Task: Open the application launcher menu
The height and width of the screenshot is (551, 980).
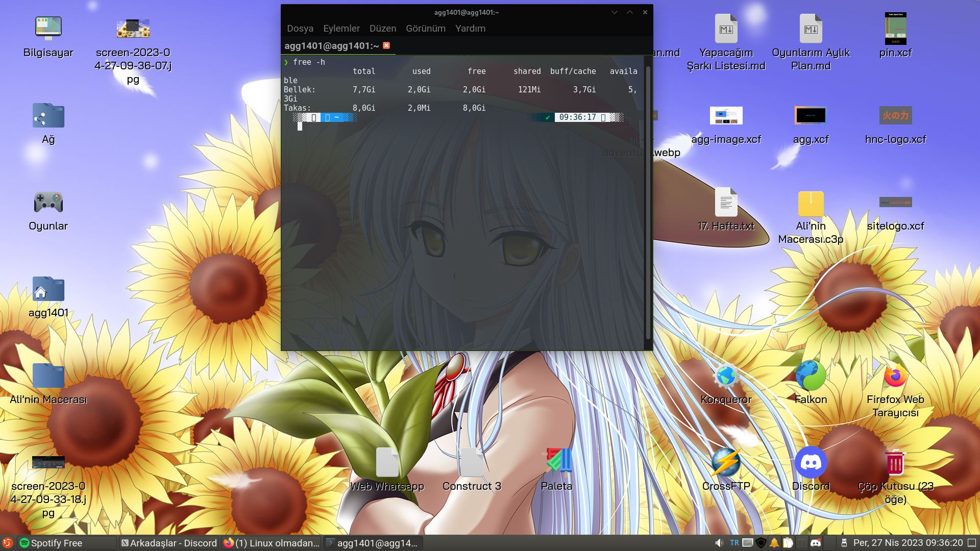Action: (7, 543)
